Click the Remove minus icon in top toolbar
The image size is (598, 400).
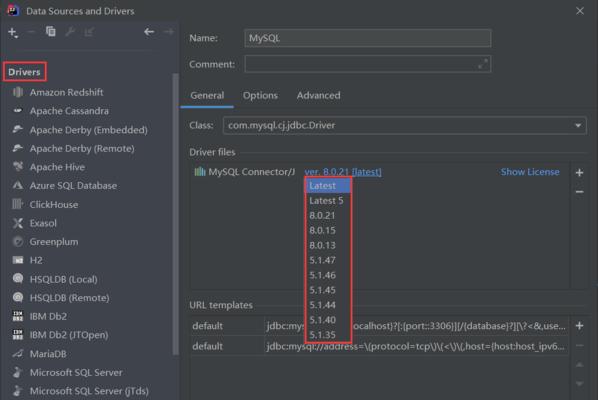pos(32,32)
